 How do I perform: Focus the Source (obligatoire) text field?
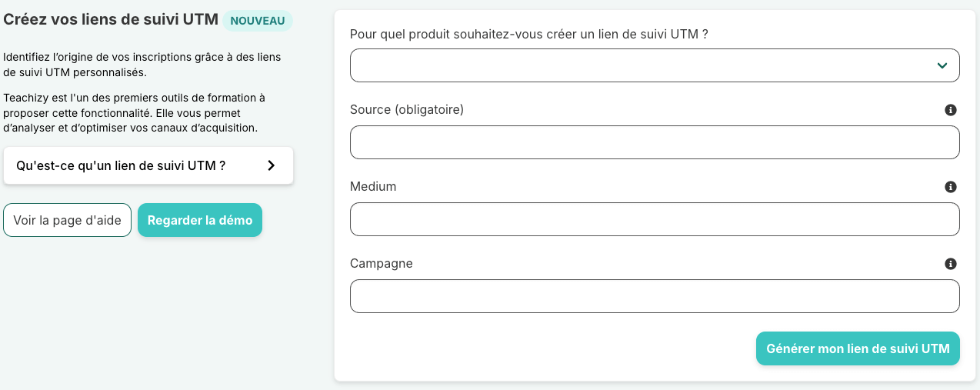[x=654, y=142]
